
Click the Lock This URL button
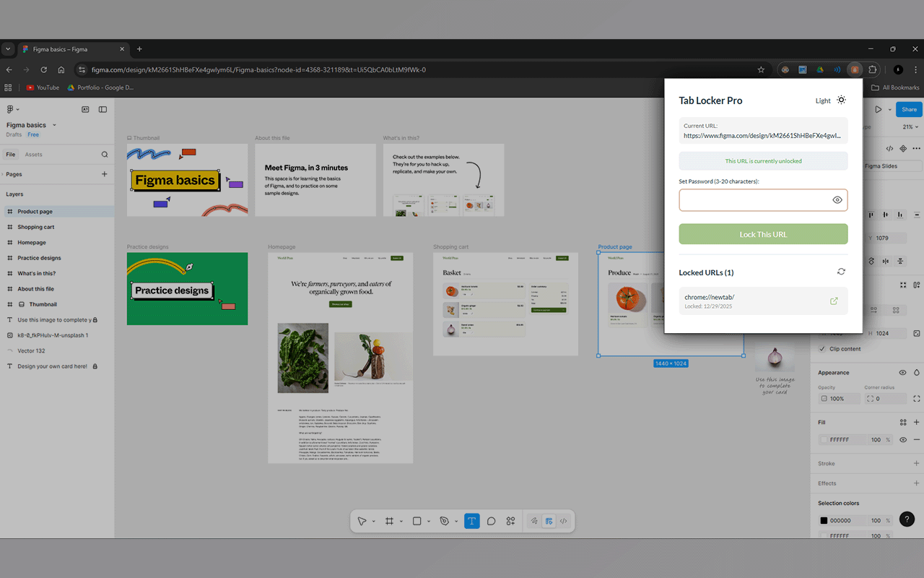coord(763,234)
